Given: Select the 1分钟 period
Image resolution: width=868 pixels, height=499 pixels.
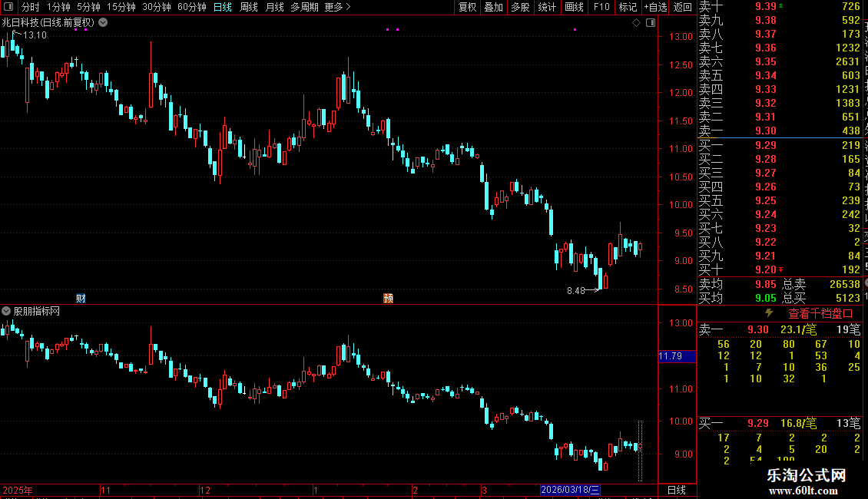Looking at the screenshot, I should click(58, 7).
